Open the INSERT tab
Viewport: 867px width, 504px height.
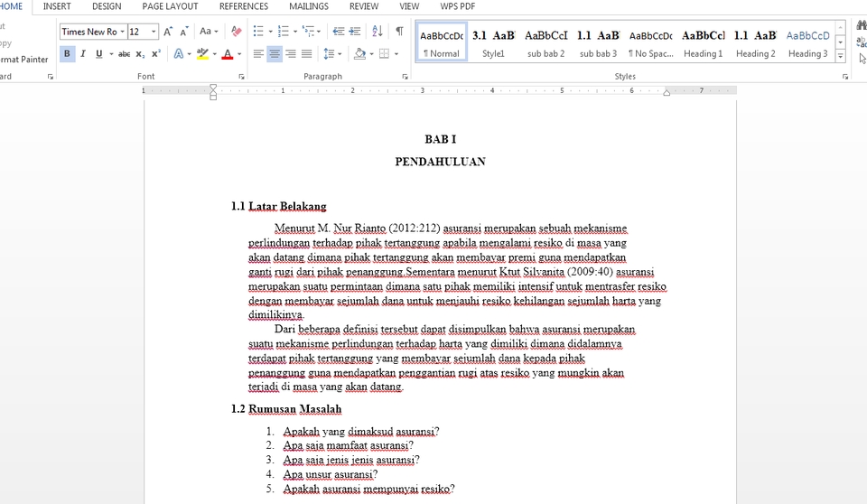click(x=57, y=6)
